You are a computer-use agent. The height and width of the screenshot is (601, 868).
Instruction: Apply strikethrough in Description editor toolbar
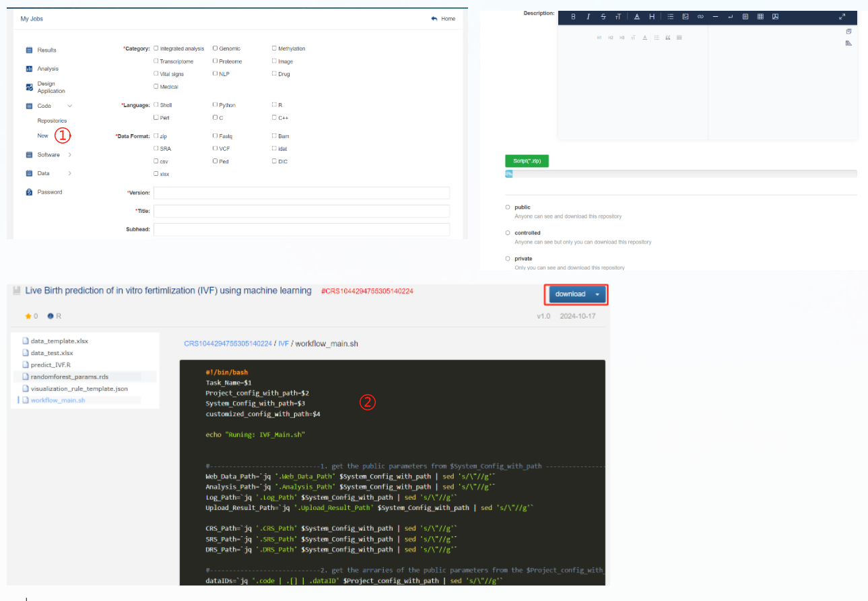click(x=603, y=17)
